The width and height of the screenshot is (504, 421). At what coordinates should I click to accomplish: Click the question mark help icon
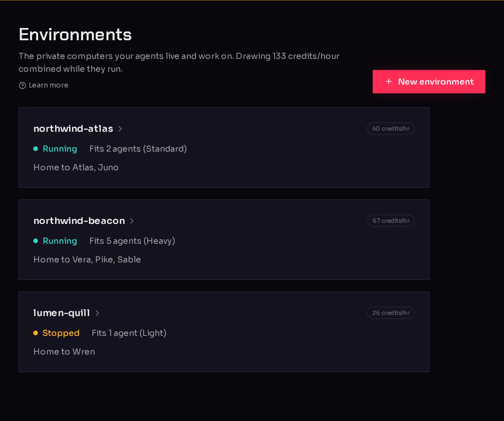point(22,85)
